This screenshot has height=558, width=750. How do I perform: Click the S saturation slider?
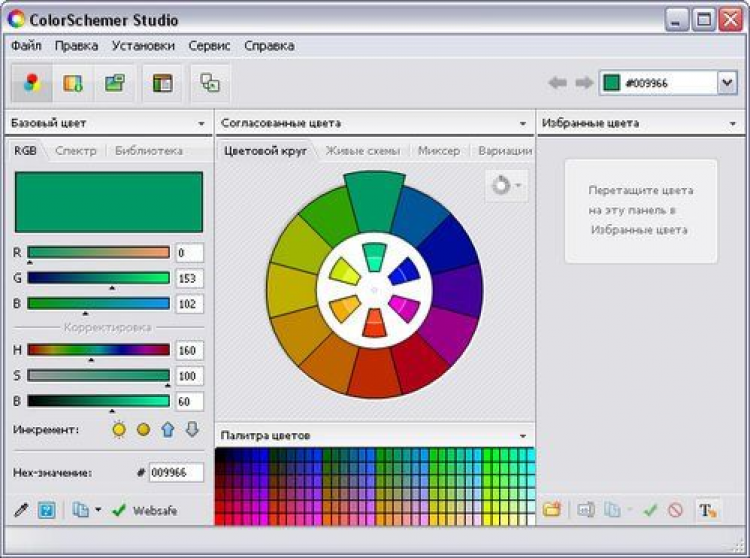[x=99, y=375]
